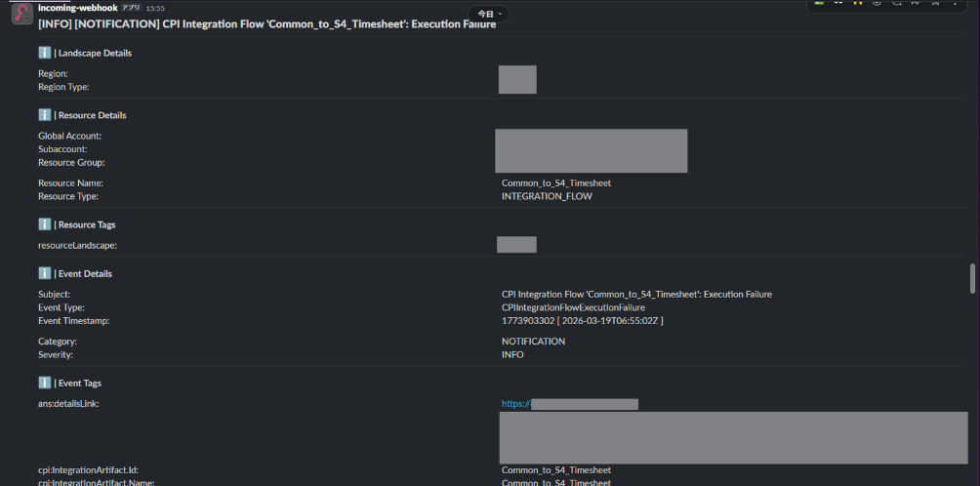Click the 'Event Type:' label
This screenshot has height=486, width=980.
coord(61,307)
